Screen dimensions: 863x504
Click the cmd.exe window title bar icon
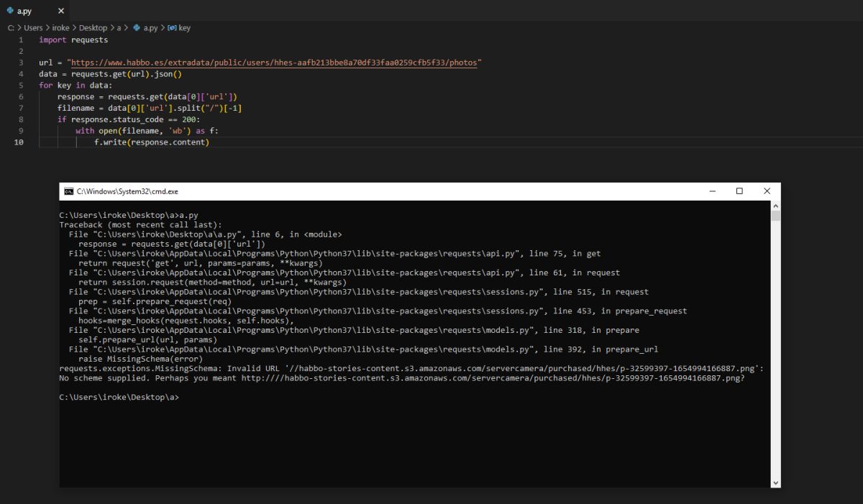[x=68, y=191]
